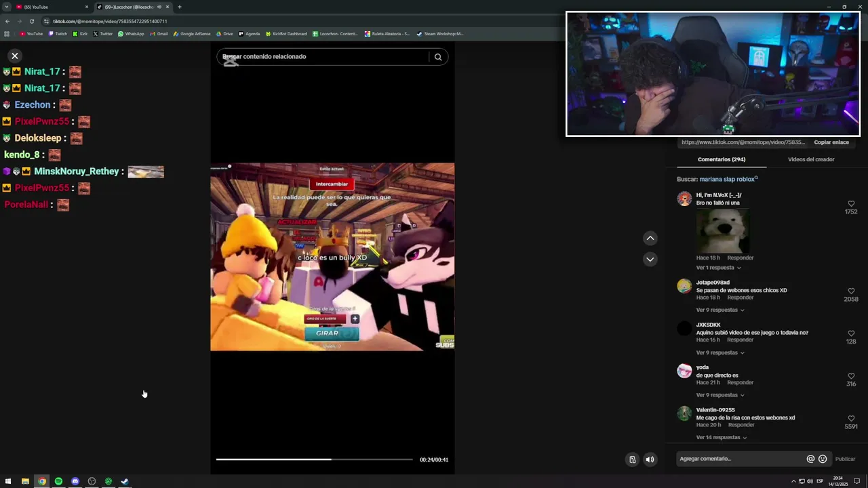Click the Publicar button
Image resolution: width=868 pixels, height=488 pixels.
[845, 460]
